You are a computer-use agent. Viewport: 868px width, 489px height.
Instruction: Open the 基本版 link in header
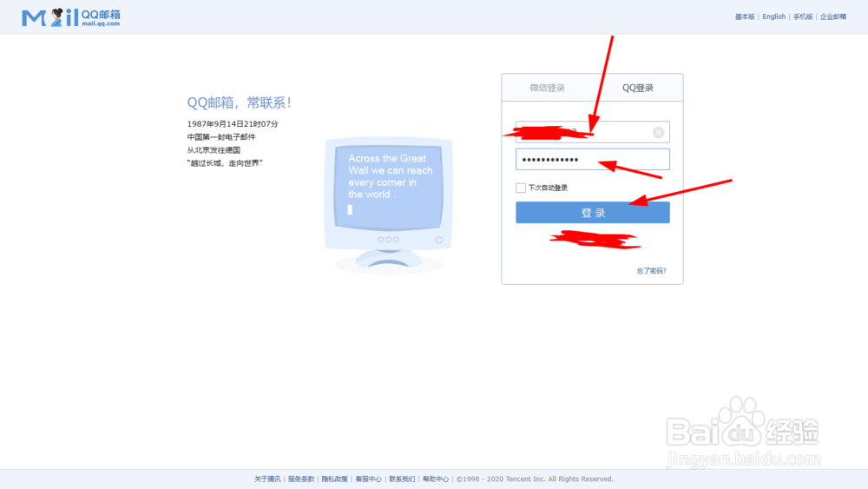click(x=745, y=17)
